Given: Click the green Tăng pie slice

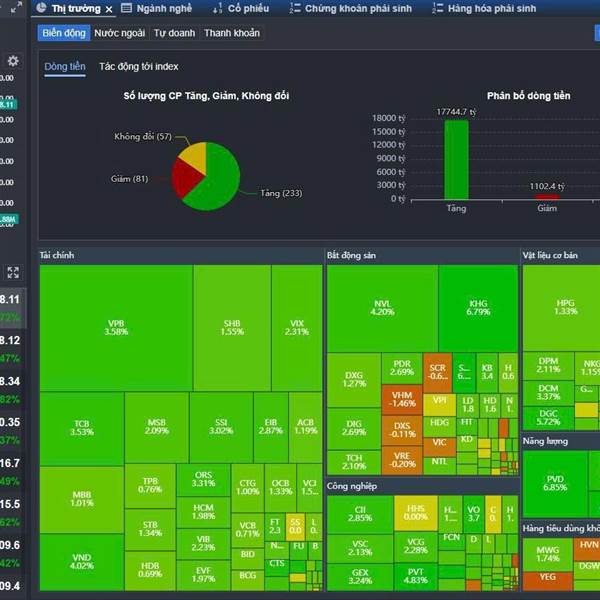Looking at the screenshot, I should [x=220, y=182].
